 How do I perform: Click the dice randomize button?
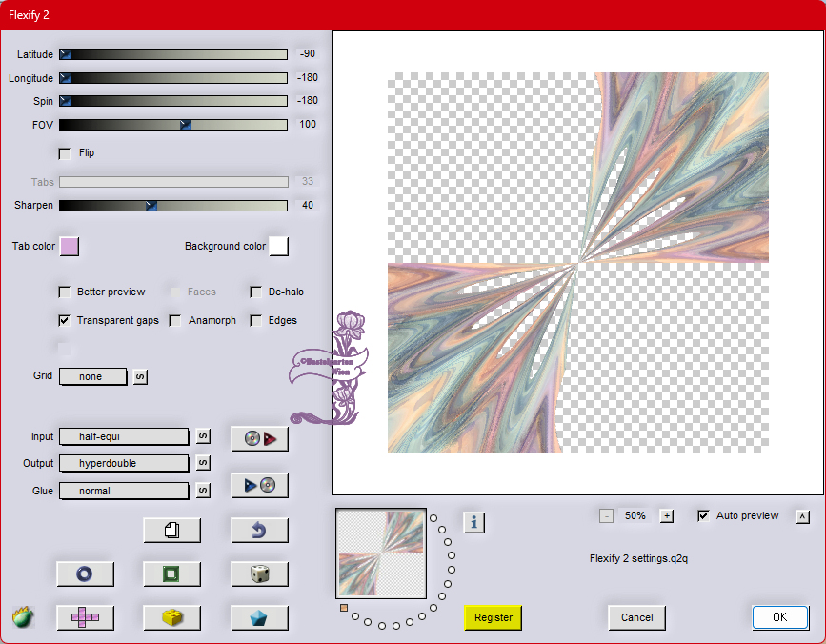pyautogui.click(x=259, y=574)
